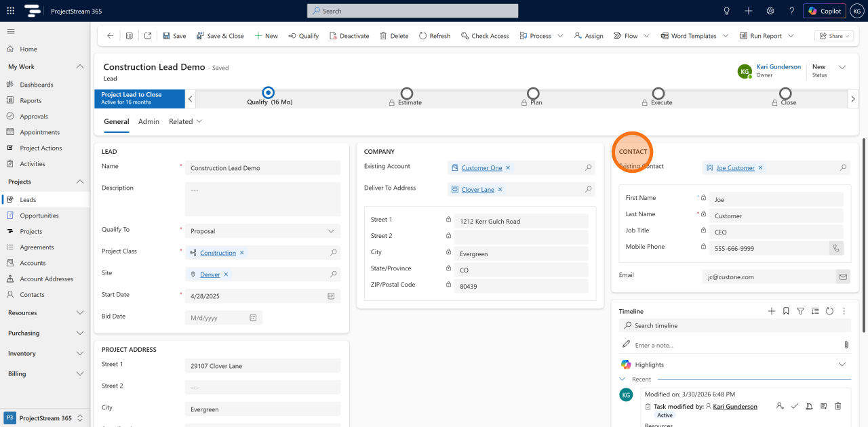Delete the timeline task entry
The image size is (868, 427).
838,406
